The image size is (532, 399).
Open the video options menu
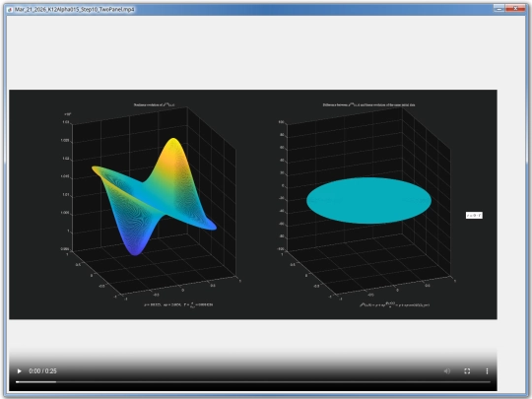487,370
